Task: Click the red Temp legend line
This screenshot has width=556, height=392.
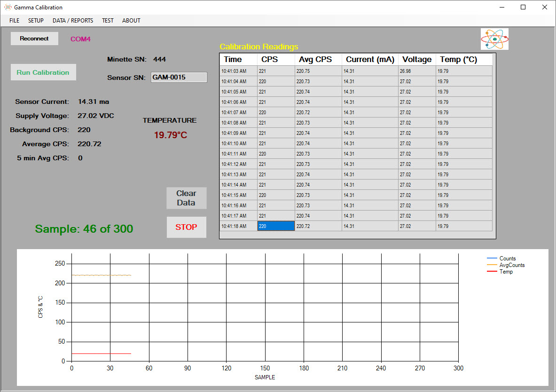Action: click(492, 271)
